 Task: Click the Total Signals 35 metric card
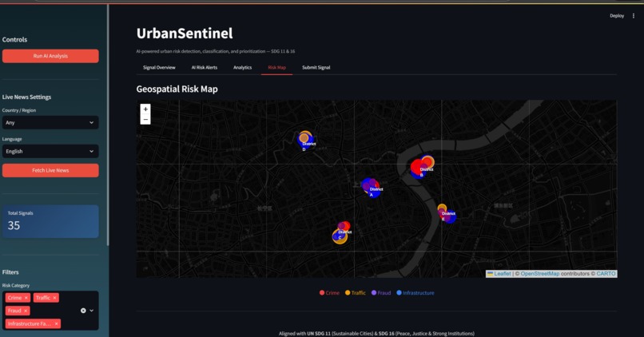[x=50, y=221]
